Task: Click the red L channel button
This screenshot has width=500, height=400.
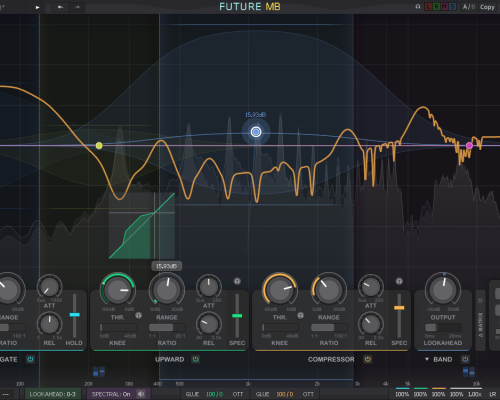Action: coord(428,7)
